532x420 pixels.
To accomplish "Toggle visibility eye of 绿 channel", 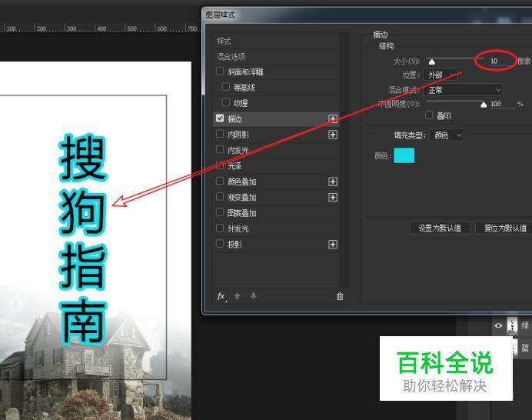I will coord(498,325).
